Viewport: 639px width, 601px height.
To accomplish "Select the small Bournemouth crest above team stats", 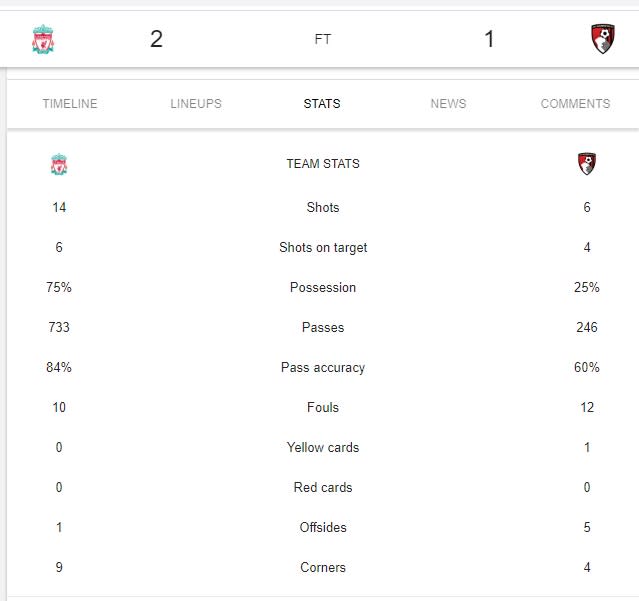I will click(x=587, y=164).
